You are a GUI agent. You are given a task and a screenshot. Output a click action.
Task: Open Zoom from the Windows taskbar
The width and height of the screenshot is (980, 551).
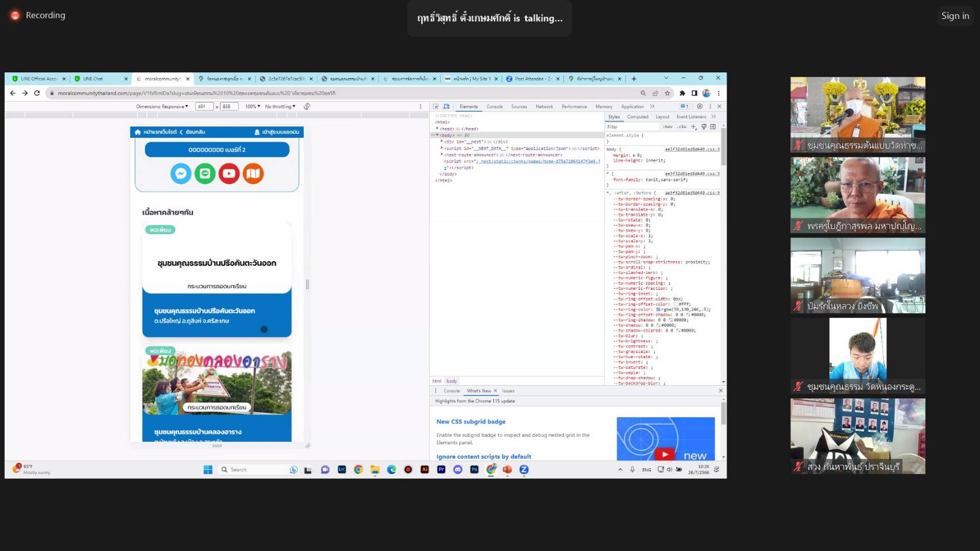tap(524, 469)
